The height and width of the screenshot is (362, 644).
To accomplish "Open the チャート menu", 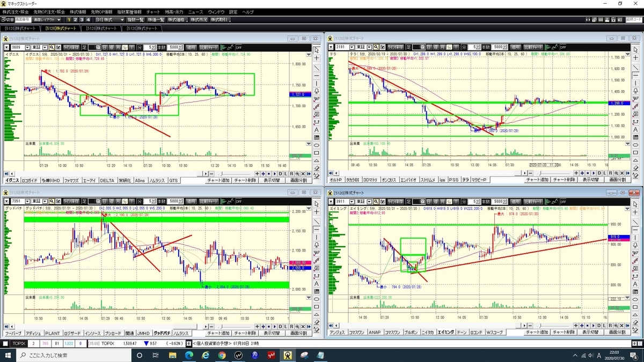I will [x=153, y=11].
